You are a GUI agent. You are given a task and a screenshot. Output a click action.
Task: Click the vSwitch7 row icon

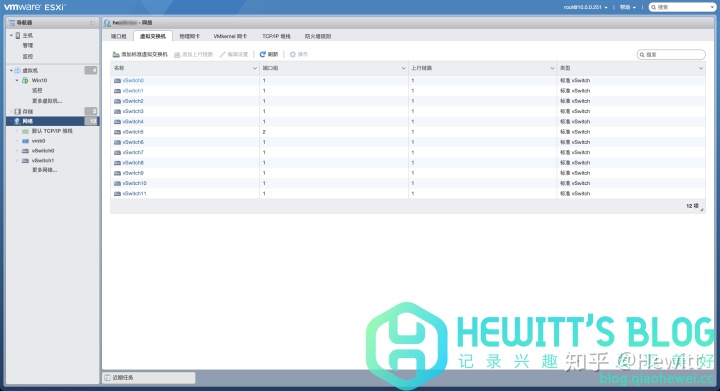[118, 152]
